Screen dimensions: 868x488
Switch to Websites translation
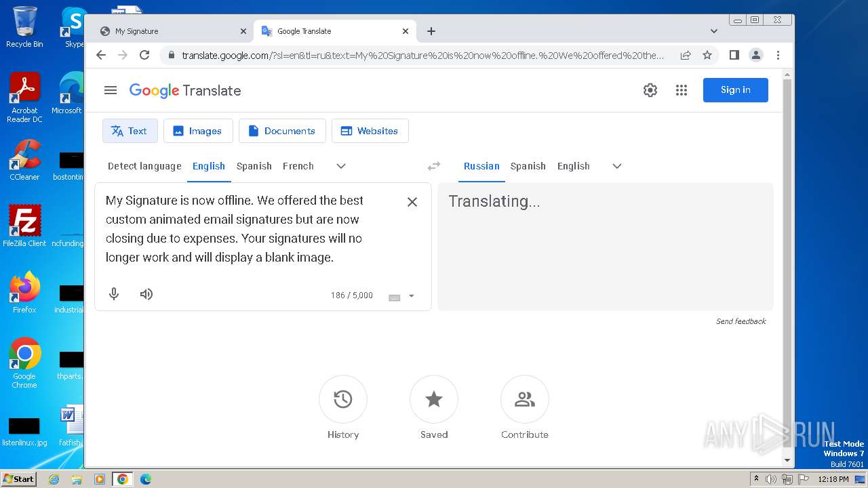coord(370,131)
